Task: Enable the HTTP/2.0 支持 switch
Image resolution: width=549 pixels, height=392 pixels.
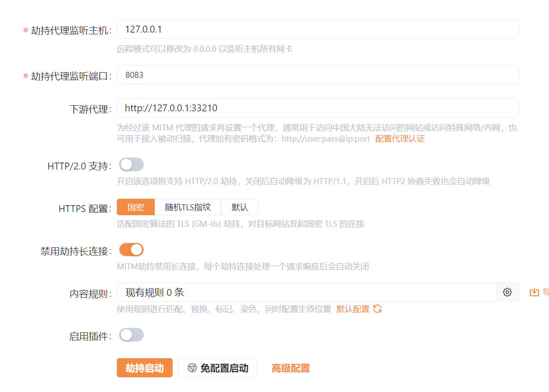Action: (x=131, y=165)
